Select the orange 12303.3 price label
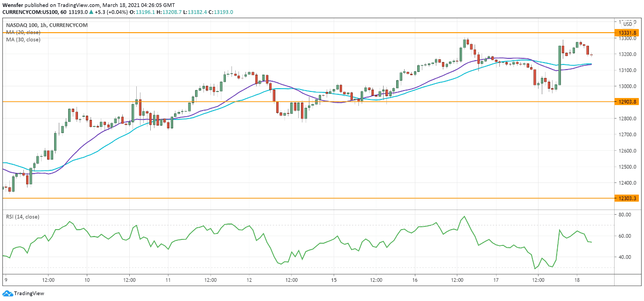 (x=626, y=198)
